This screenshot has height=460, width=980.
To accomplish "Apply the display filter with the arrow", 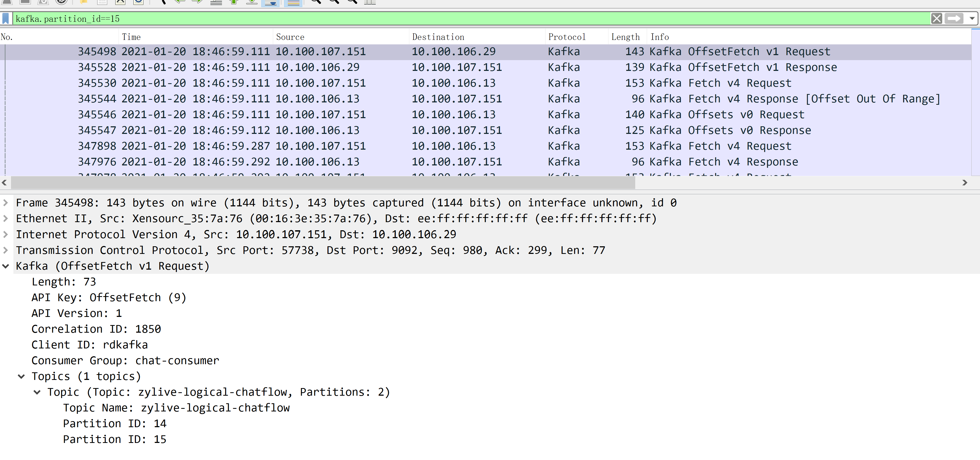I will click(x=954, y=18).
